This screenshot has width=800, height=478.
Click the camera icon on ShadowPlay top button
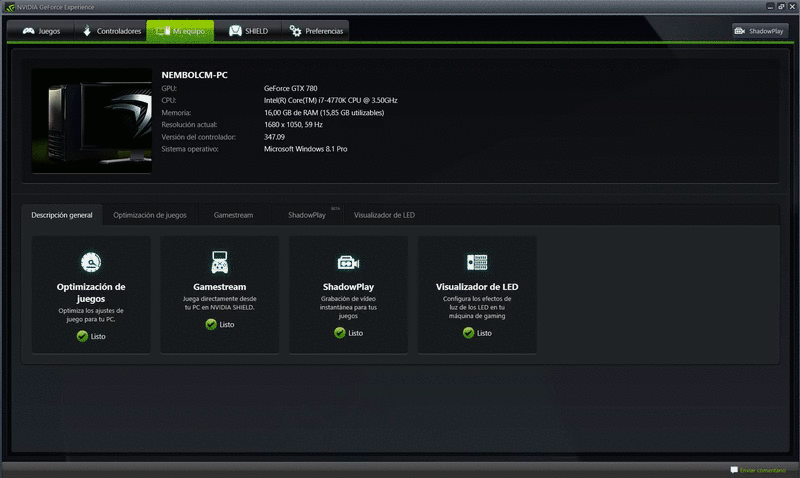point(740,31)
